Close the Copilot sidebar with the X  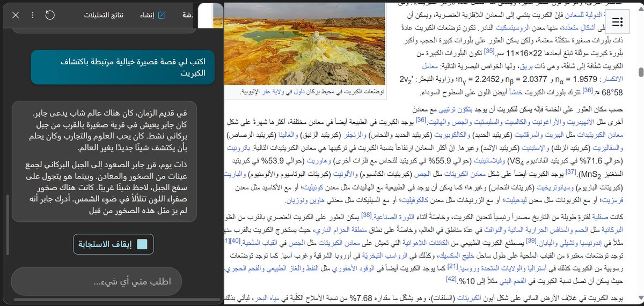pos(16,15)
